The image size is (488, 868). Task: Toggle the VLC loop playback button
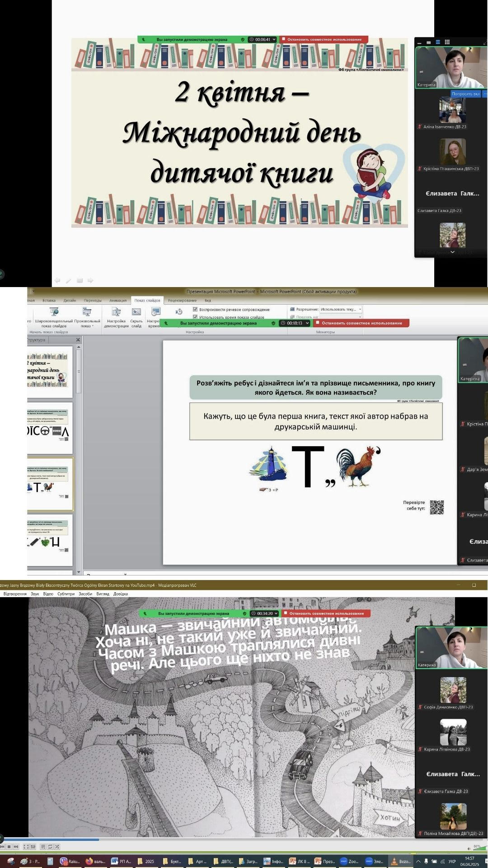[50, 847]
